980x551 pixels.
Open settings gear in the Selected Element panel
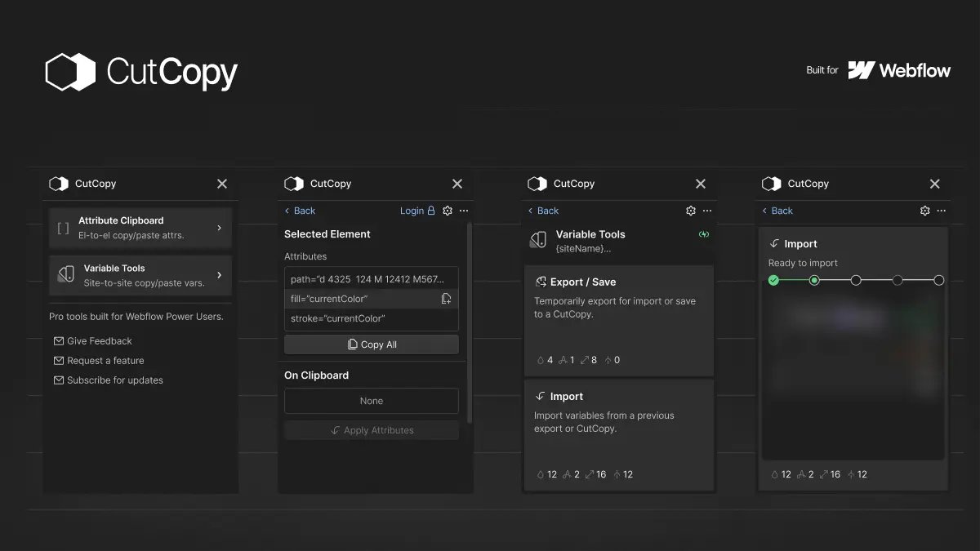click(x=448, y=211)
